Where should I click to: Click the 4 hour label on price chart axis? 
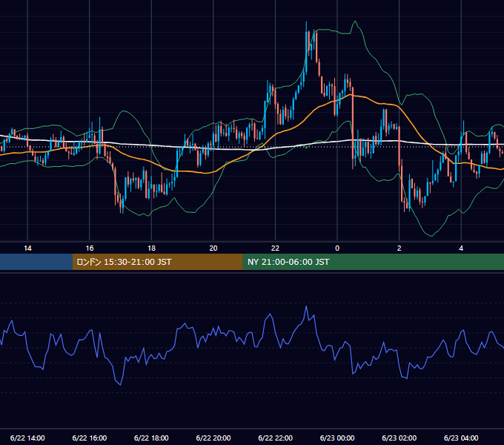[461, 248]
